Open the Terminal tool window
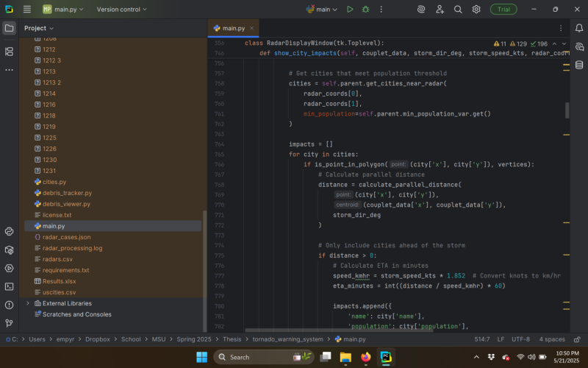This screenshot has width=588, height=368. click(x=9, y=286)
